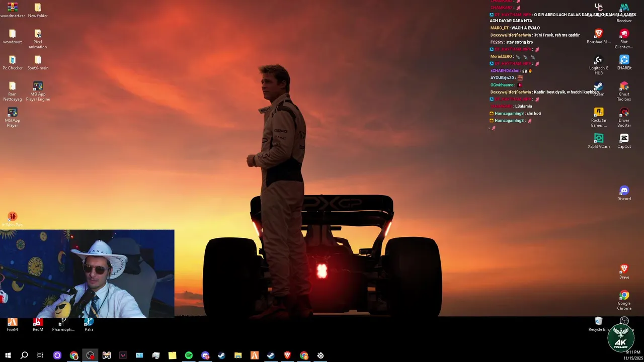This screenshot has height=362, width=644.
Task: Select the Logitech G HUB shortcut
Action: 598,65
